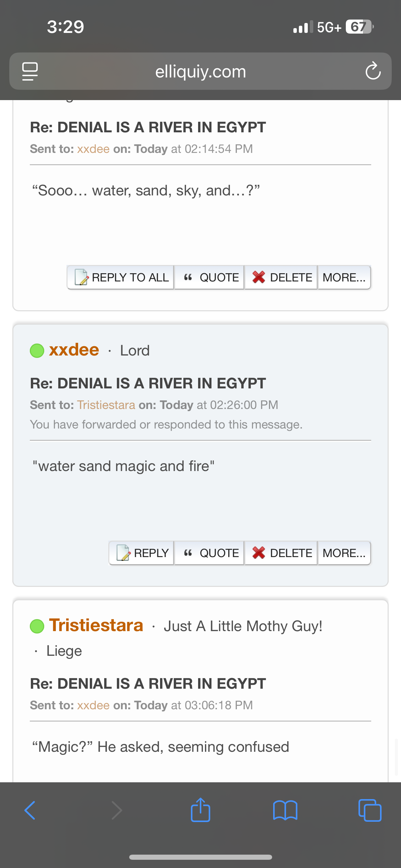
Task: Delete xxdee's message from 02:26:00 PM
Action: (281, 553)
